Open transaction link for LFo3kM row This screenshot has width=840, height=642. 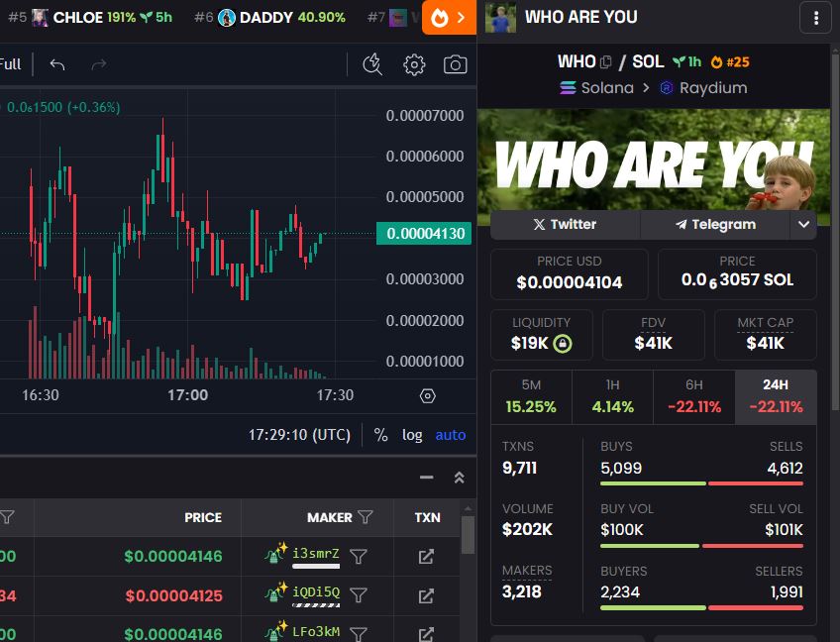[x=426, y=634]
